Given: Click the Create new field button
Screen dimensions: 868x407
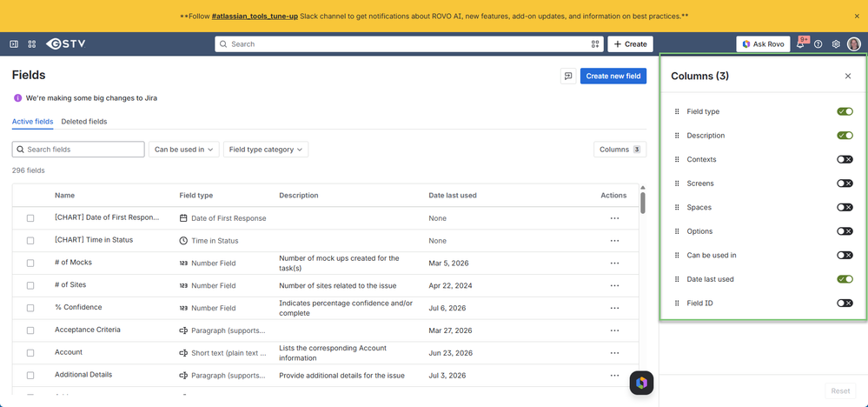Looking at the screenshot, I should tap(613, 77).
